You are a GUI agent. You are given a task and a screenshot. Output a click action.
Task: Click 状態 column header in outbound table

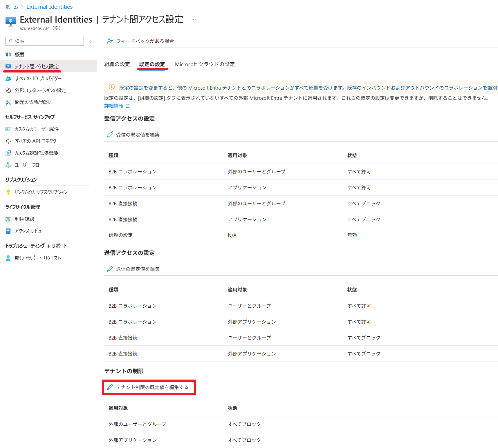(x=352, y=290)
